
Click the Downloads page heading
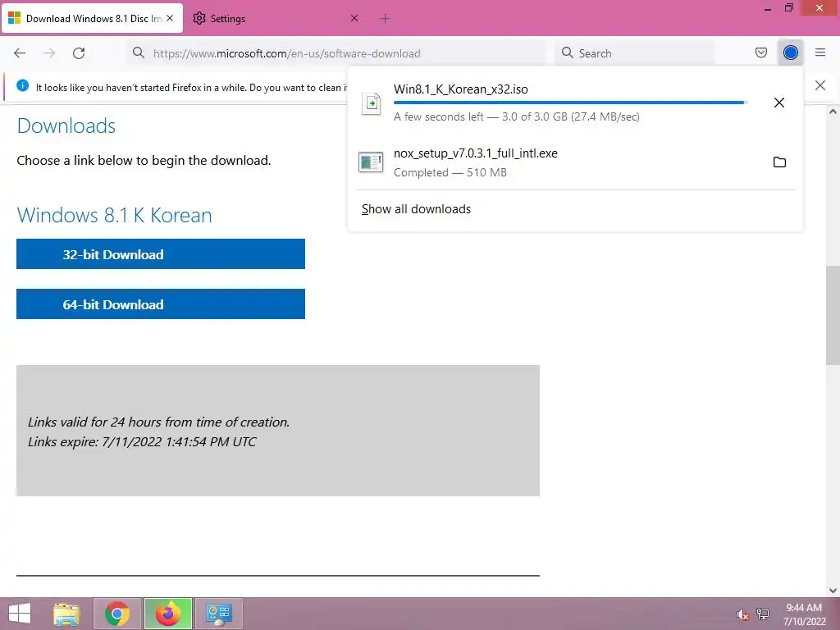point(66,126)
